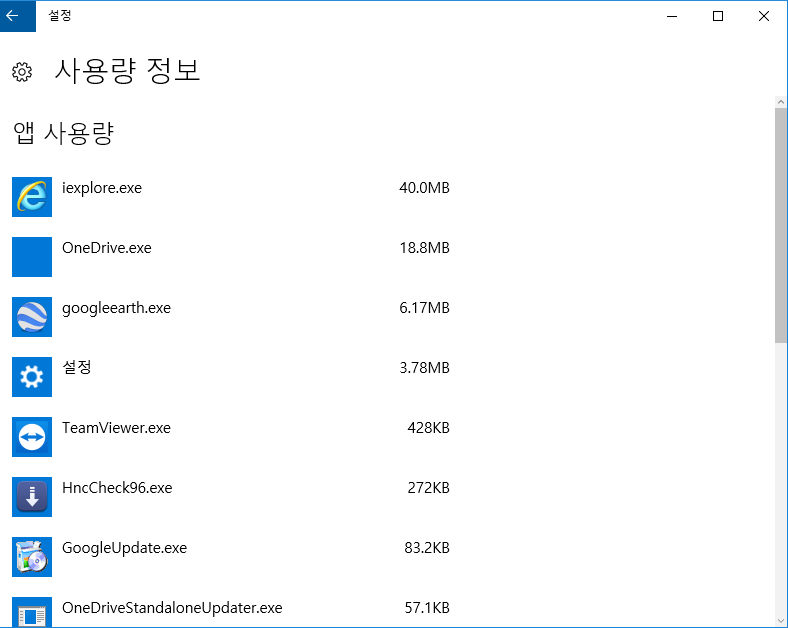The image size is (788, 628).
Task: Click the iexplore.exe name
Action: tap(102, 188)
